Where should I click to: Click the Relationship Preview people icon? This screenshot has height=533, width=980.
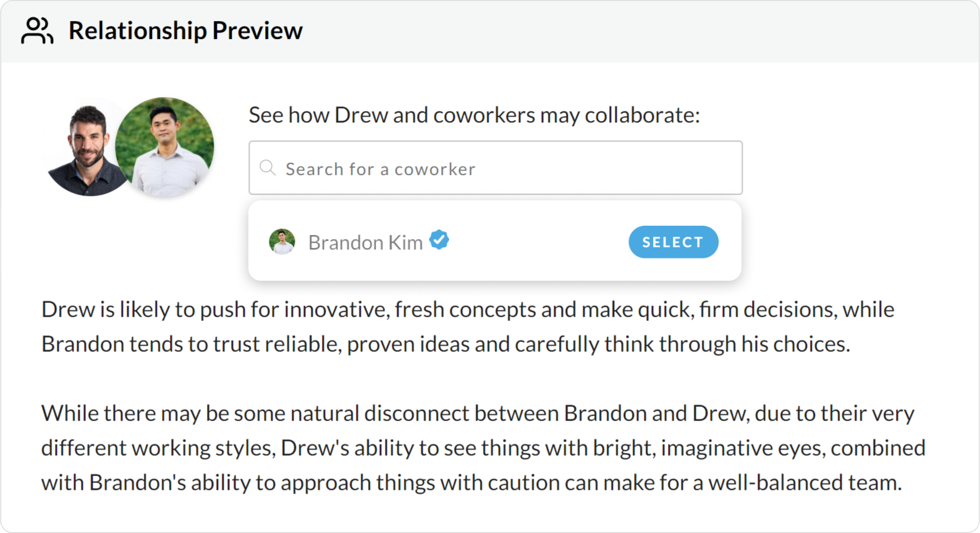tap(37, 31)
